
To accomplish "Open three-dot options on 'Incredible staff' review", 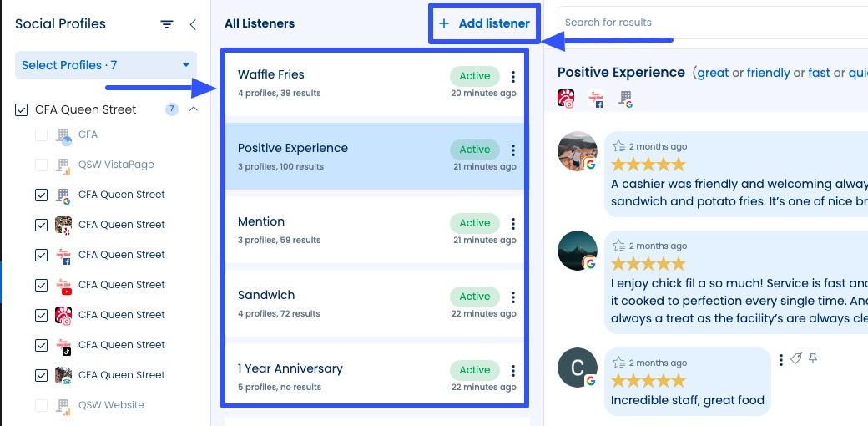I will click(x=781, y=359).
